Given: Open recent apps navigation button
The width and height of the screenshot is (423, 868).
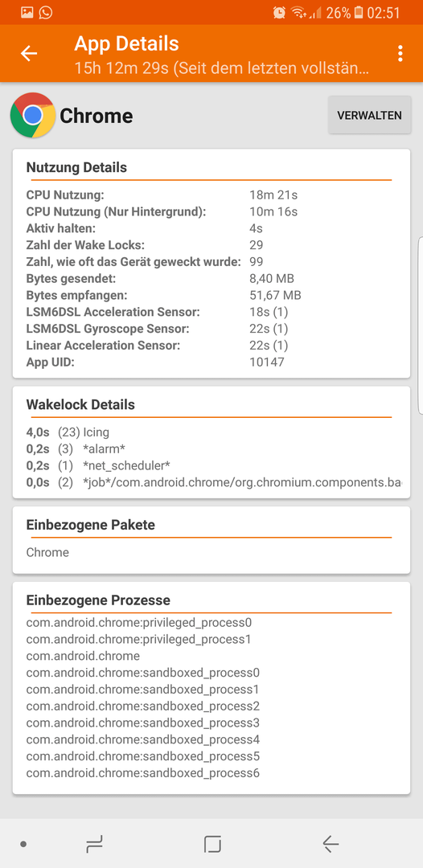Looking at the screenshot, I should (94, 844).
